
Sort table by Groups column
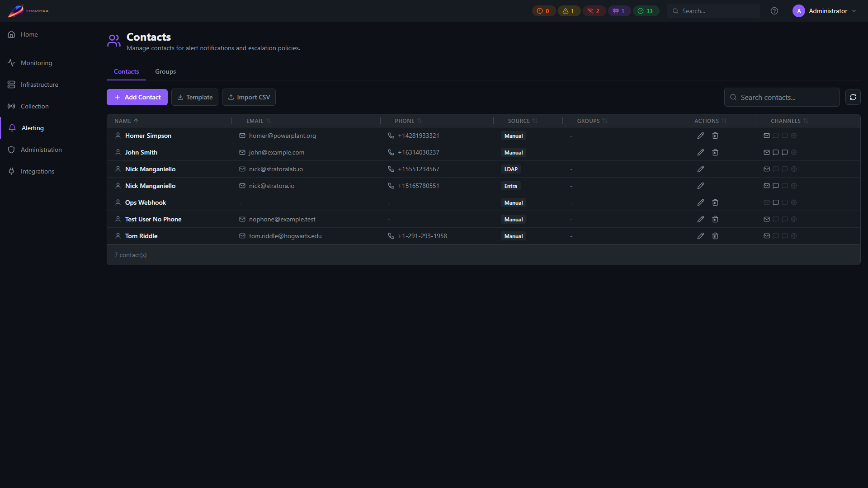click(592, 121)
